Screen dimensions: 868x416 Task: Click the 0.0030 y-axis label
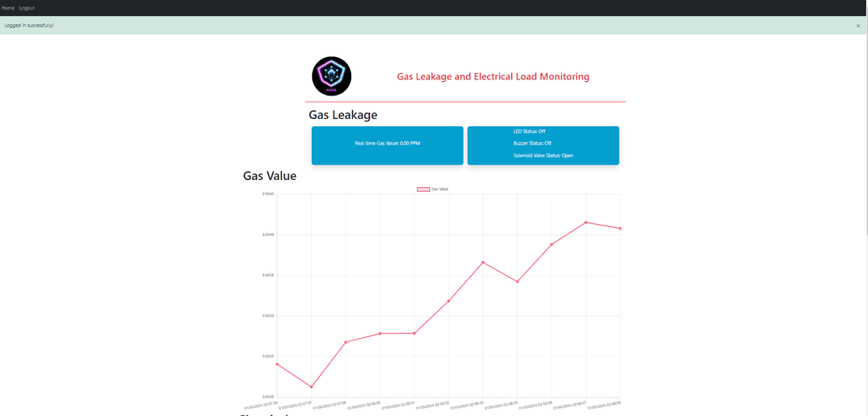point(268,316)
